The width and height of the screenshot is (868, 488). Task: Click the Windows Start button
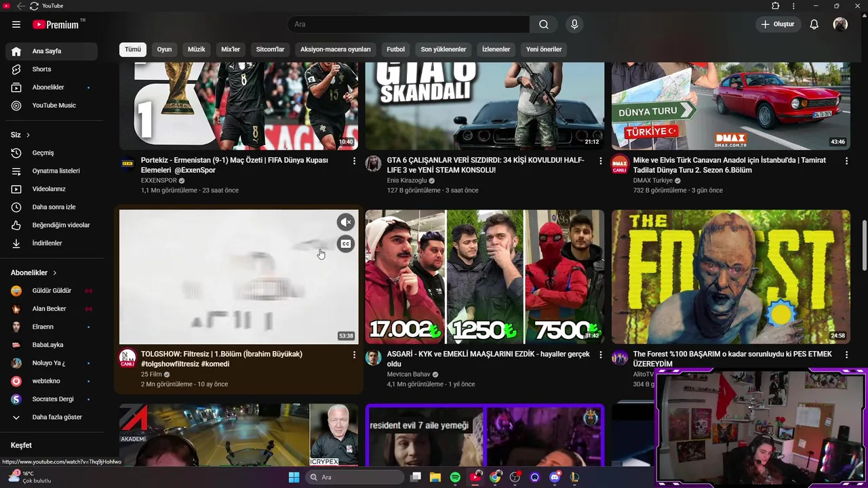pyautogui.click(x=294, y=477)
